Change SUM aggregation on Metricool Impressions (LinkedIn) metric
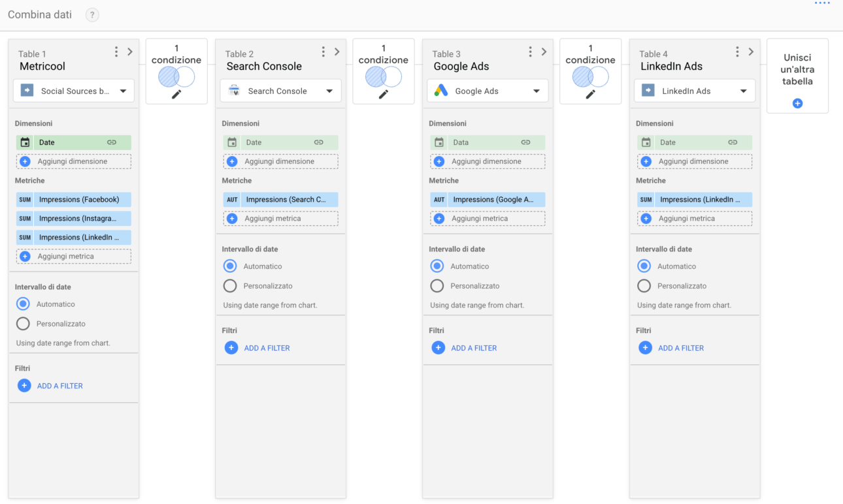 25,238
